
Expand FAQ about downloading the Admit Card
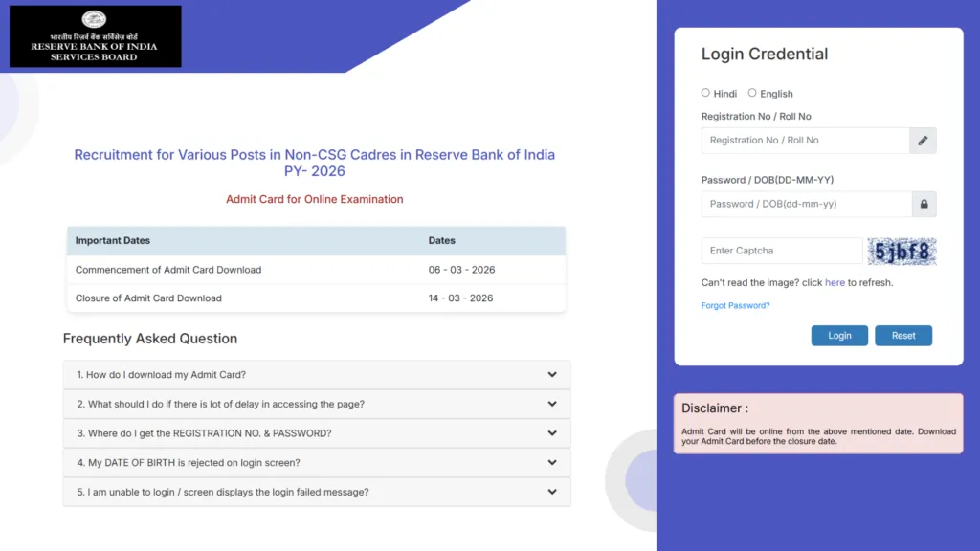click(316, 374)
